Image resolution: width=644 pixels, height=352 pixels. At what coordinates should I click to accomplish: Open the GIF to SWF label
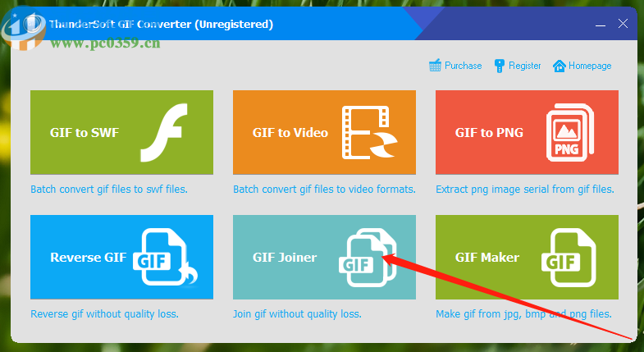(84, 133)
